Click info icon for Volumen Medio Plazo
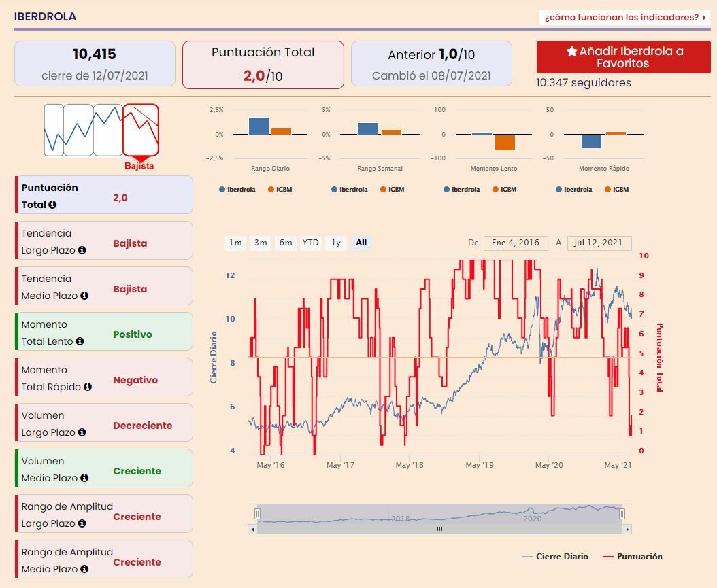Viewport: 717px width, 588px height. (84, 478)
